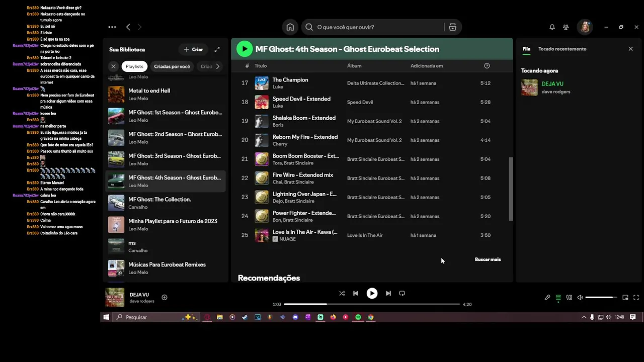Open MF Ghost: 2nd Season playlist
The image size is (644, 362).
tap(166, 138)
